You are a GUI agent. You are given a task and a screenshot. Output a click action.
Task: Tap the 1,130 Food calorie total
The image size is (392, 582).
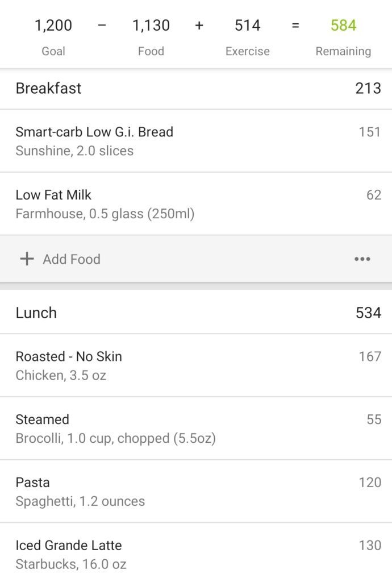pyautogui.click(x=151, y=26)
